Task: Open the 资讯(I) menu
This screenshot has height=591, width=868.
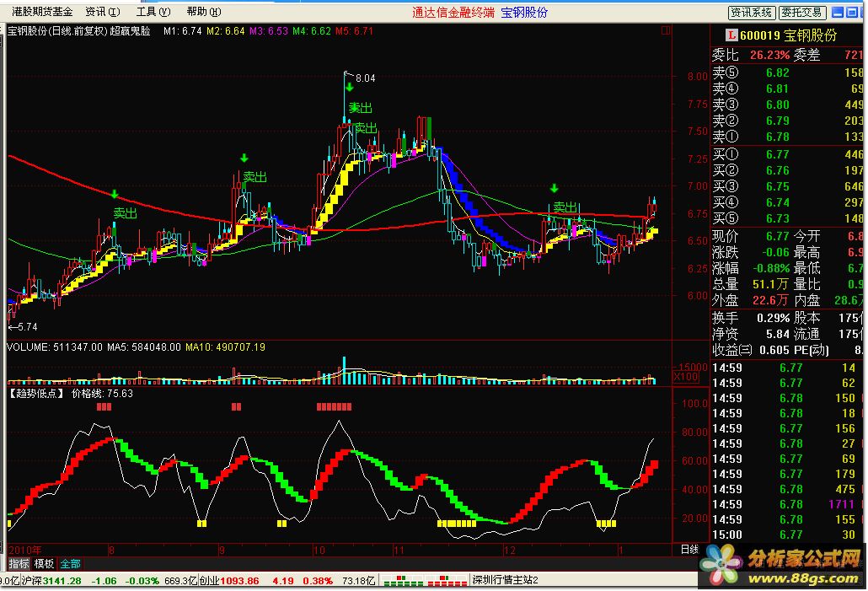Action: tap(103, 12)
